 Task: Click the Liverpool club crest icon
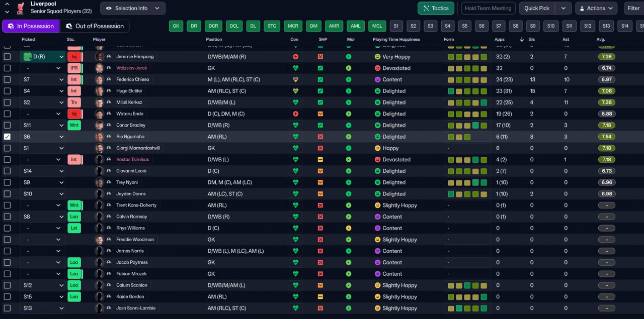[x=21, y=8]
